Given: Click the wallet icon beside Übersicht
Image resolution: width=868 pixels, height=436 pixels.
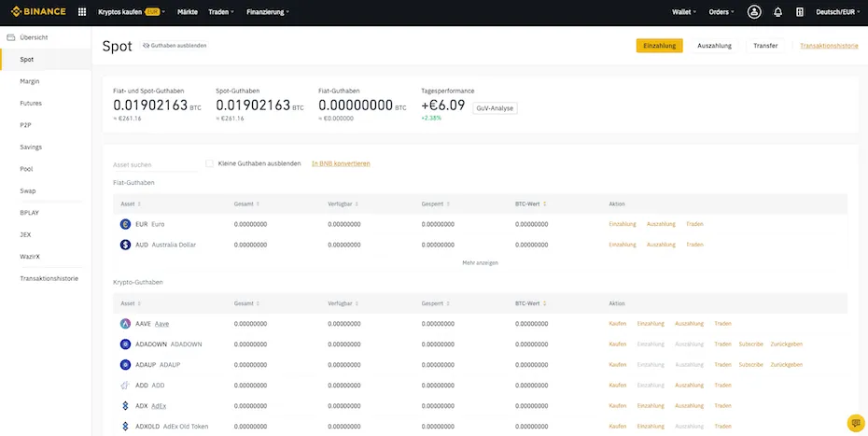Looking at the screenshot, I should (x=10, y=37).
